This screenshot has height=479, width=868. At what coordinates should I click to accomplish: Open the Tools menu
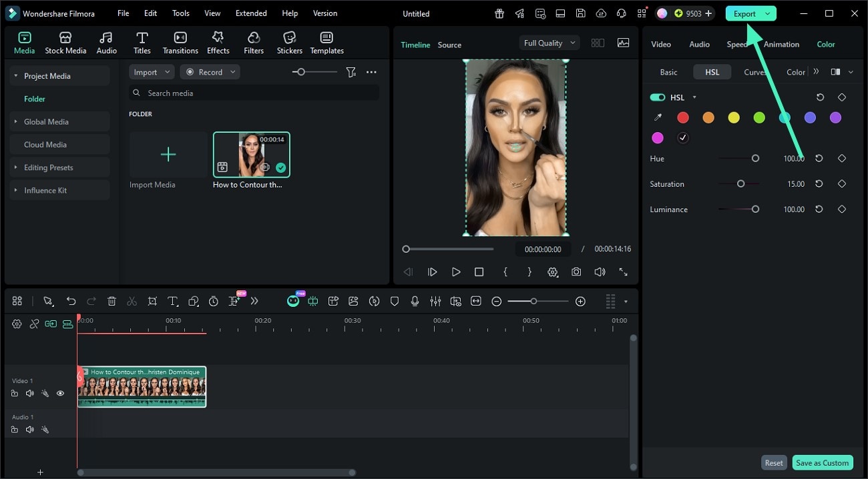[x=180, y=13]
